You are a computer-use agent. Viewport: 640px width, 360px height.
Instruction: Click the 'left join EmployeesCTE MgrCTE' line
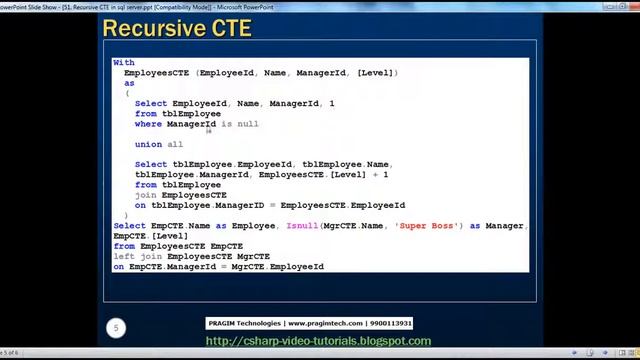191,256
